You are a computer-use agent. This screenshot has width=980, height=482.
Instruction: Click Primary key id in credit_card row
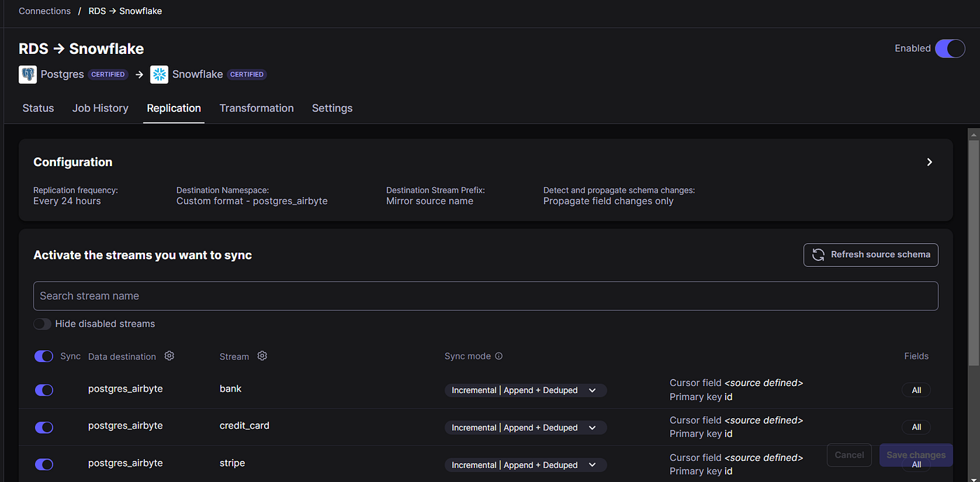[x=701, y=434]
